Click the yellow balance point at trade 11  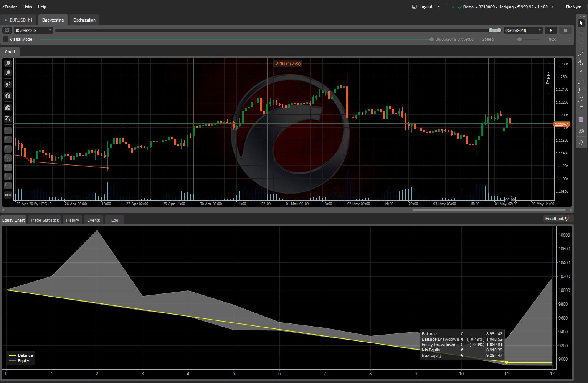[507, 362]
